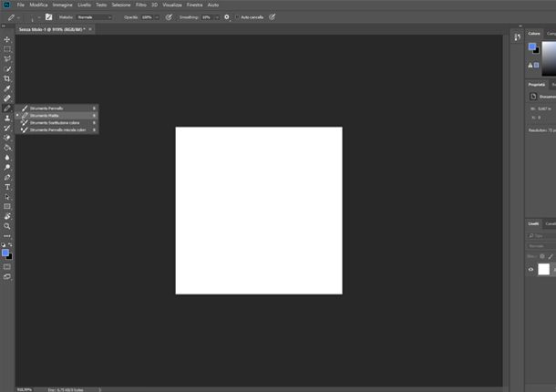Click the toolbar foreground color swatch
The width and height of the screenshot is (556, 392).
[x=5, y=253]
